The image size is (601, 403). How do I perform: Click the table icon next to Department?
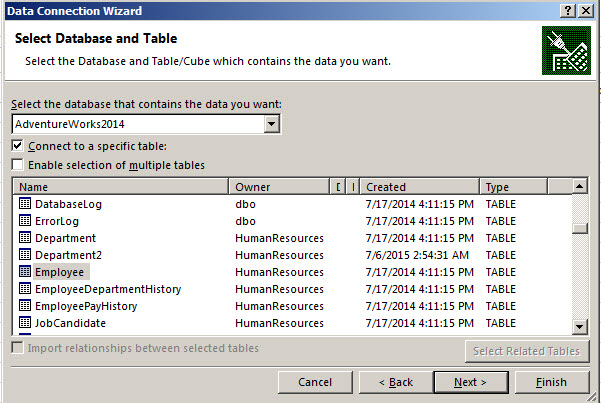pyautogui.click(x=25, y=238)
